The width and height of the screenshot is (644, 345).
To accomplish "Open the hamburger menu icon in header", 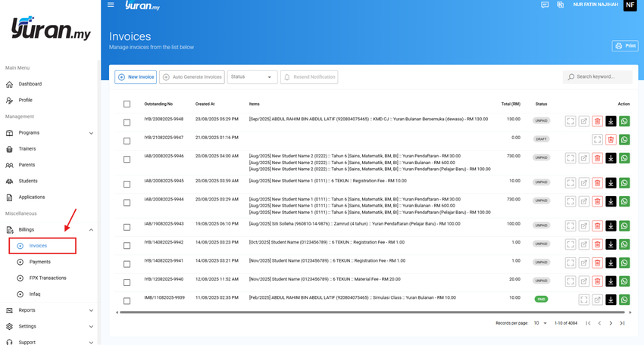I will (x=111, y=5).
